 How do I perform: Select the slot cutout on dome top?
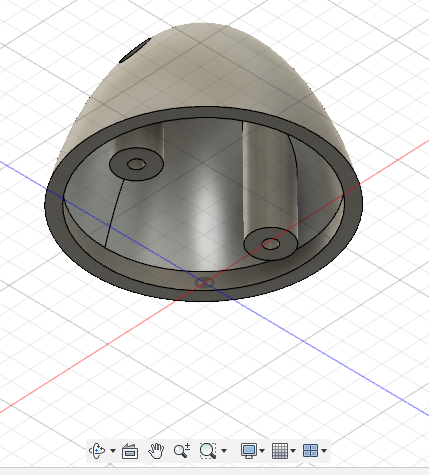135,51
